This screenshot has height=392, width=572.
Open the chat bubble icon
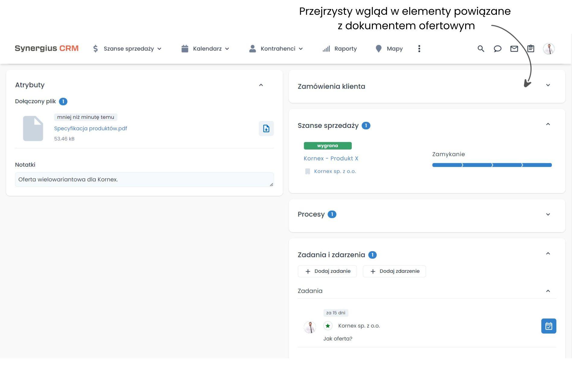click(497, 49)
